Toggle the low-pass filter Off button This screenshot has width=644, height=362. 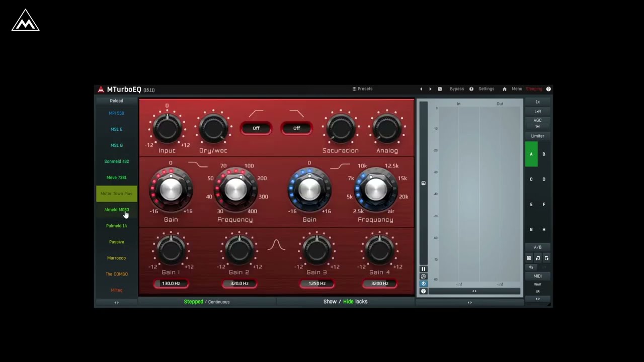click(296, 128)
